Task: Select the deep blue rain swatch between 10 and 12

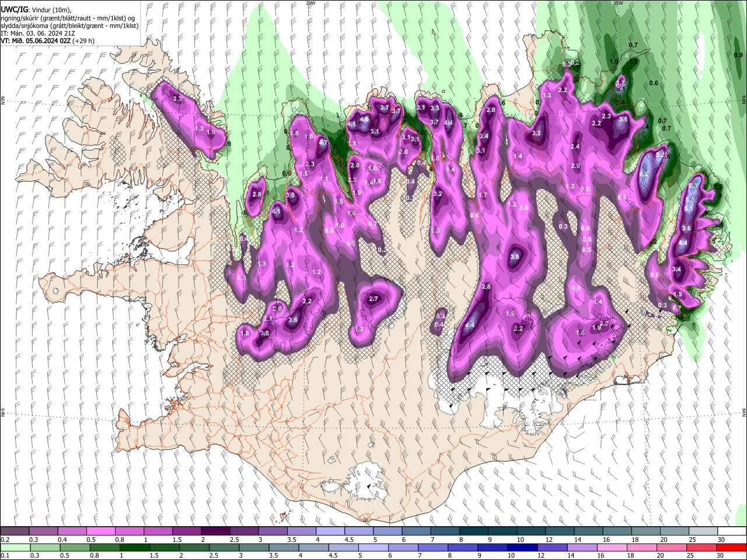Action: [522, 547]
